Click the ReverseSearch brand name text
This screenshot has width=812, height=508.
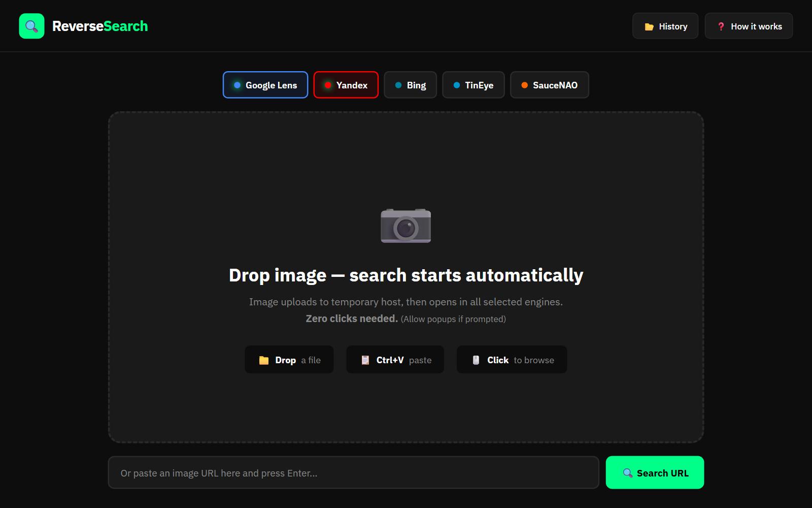click(x=100, y=26)
